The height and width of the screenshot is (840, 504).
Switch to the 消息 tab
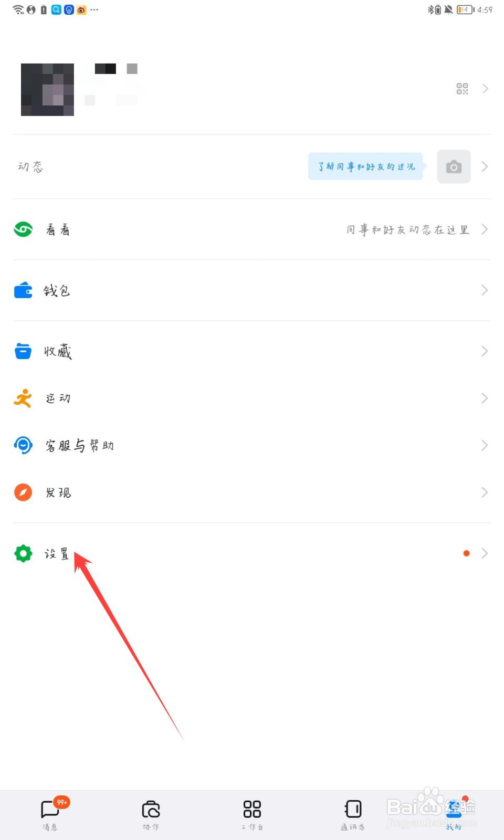(x=50, y=815)
